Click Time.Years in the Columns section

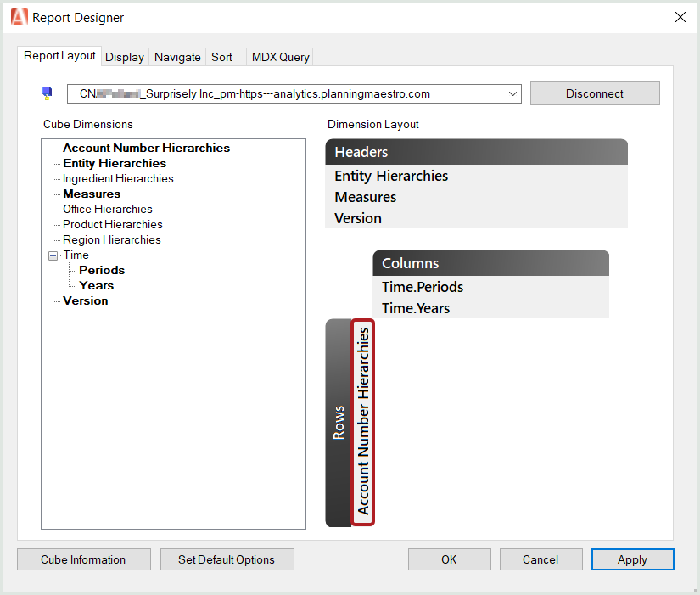pos(416,308)
